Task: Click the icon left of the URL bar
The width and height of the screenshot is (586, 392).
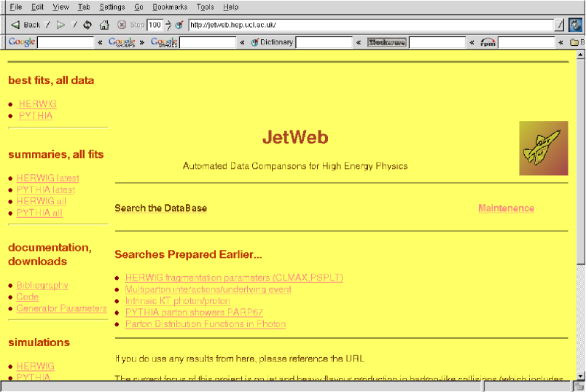Action: 180,25
